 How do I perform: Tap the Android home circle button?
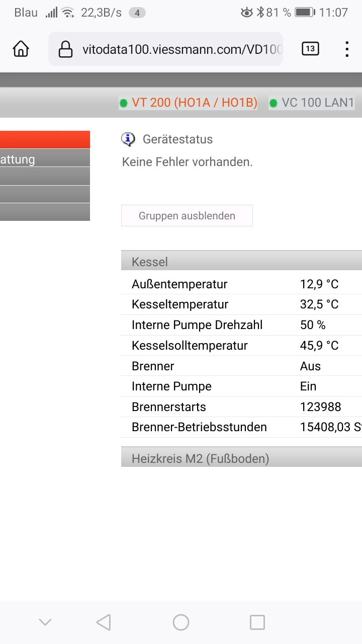point(181,622)
